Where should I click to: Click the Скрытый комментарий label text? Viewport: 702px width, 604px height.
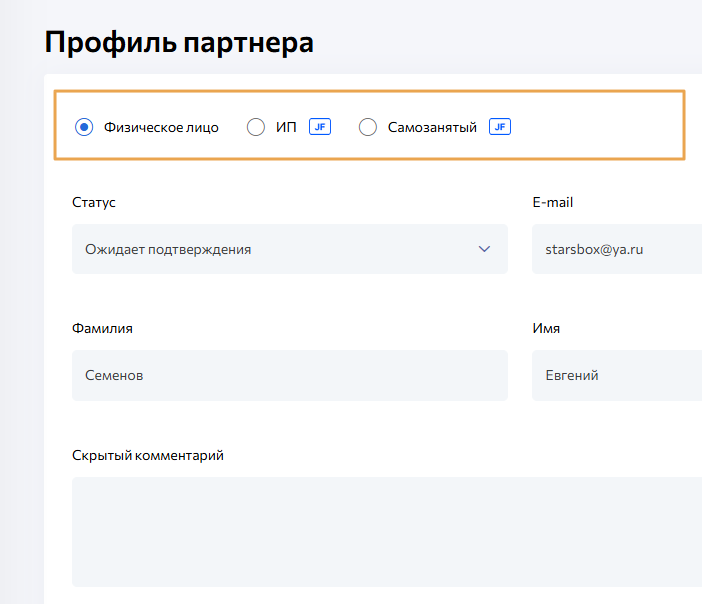[148, 455]
